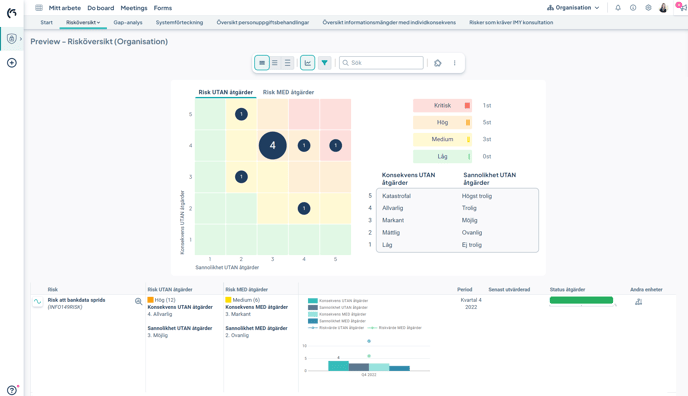Click the green Status åtgärder progress bar
The image size is (688, 396).
click(x=581, y=300)
